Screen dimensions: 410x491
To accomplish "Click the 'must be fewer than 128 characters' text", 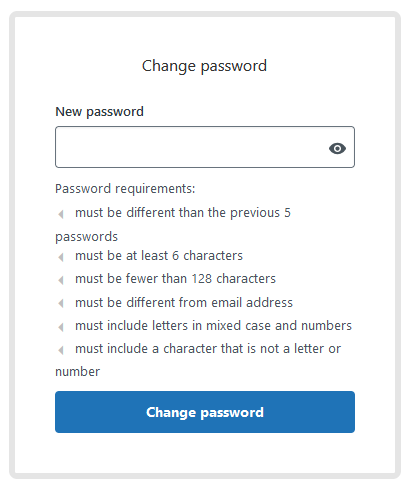I will tap(175, 279).
